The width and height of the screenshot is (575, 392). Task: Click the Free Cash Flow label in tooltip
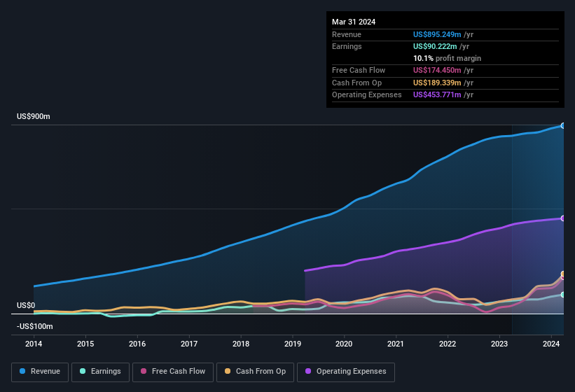tap(359, 70)
